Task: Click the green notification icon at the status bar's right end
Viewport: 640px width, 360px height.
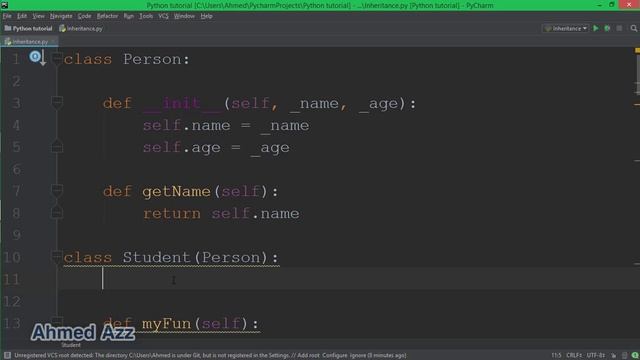Action: coord(635,356)
